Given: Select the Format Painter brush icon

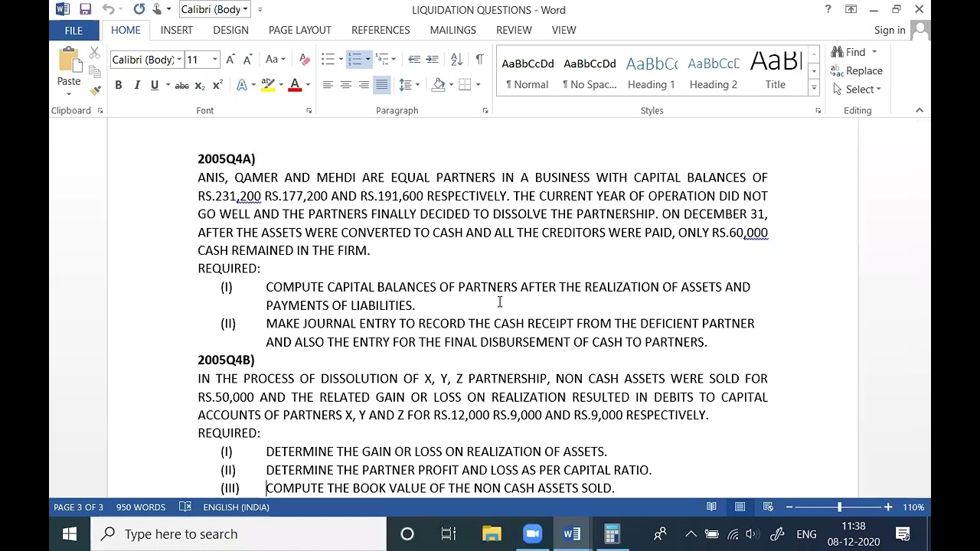Looking at the screenshot, I should coord(95,90).
